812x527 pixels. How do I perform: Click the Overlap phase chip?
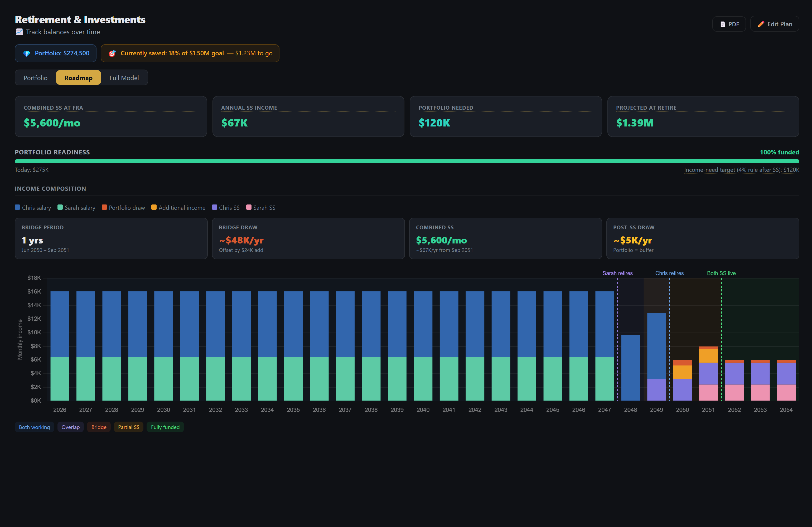coord(71,427)
